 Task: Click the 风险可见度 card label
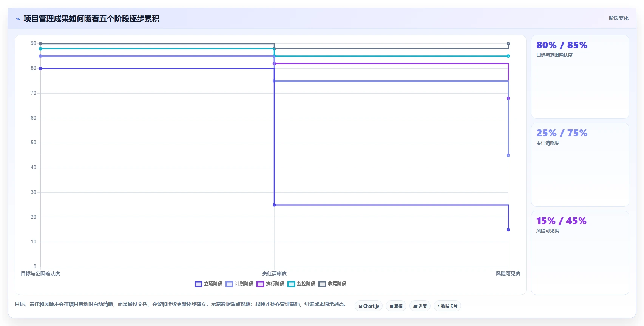click(548, 231)
